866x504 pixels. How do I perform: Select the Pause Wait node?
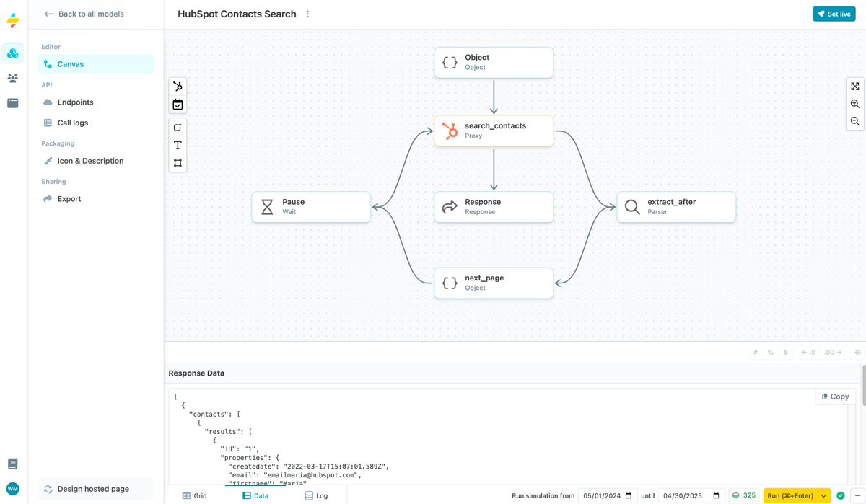pyautogui.click(x=311, y=207)
